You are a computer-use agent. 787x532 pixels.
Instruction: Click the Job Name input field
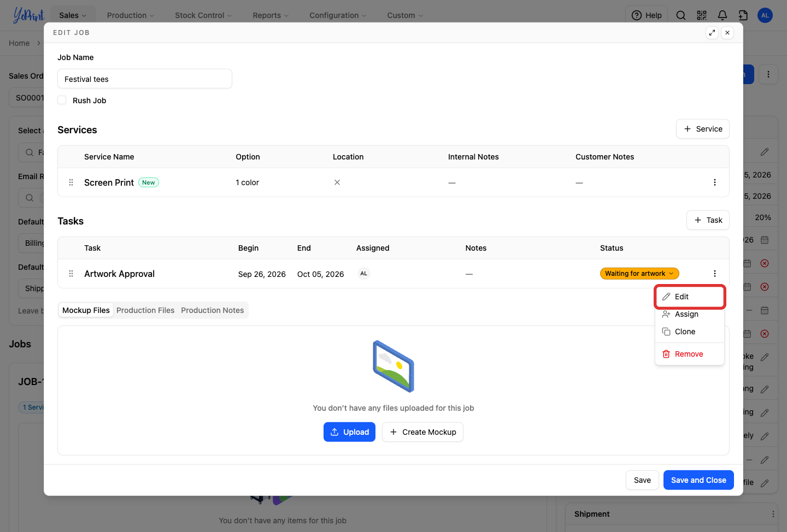(145, 79)
